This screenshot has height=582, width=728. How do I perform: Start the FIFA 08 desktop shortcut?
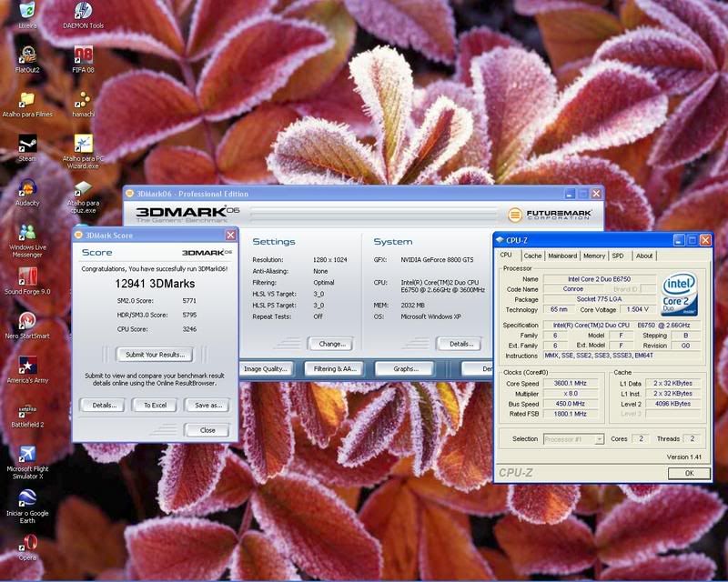click(83, 58)
